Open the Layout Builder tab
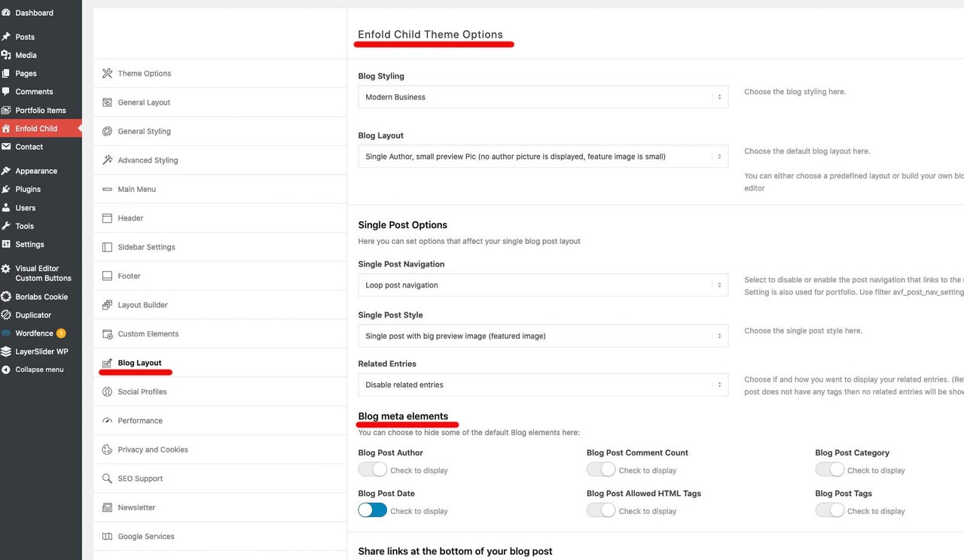 tap(220, 305)
